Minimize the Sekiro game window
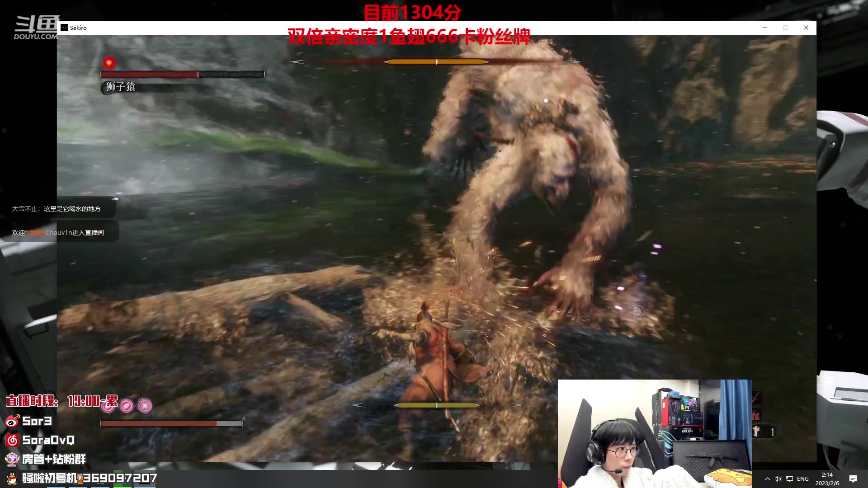Screen dimensions: 868x488 click(x=765, y=28)
